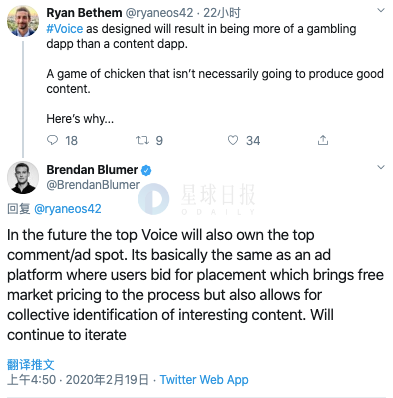
Task: Open Ryan Bethem's profile avatar
Action: [23, 21]
